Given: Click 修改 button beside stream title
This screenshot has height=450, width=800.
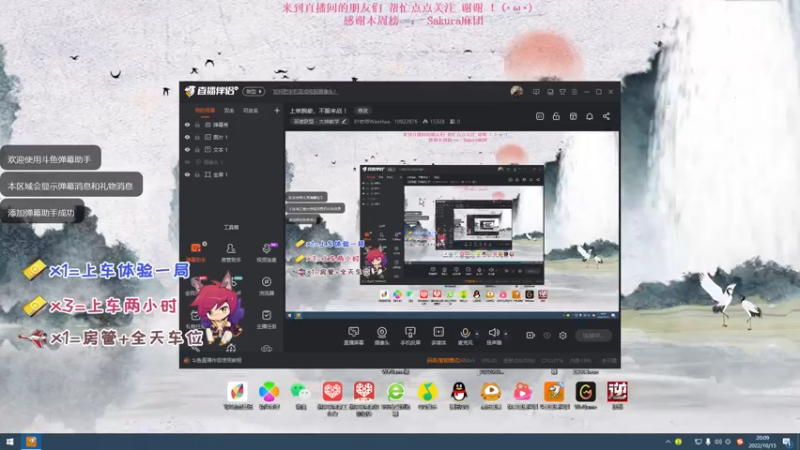Looking at the screenshot, I should pos(362,111).
